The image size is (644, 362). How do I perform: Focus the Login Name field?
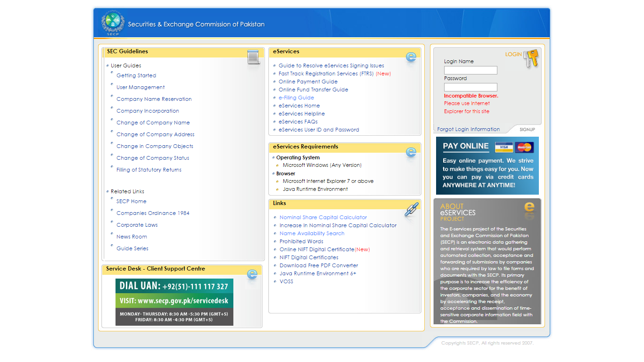pos(471,70)
